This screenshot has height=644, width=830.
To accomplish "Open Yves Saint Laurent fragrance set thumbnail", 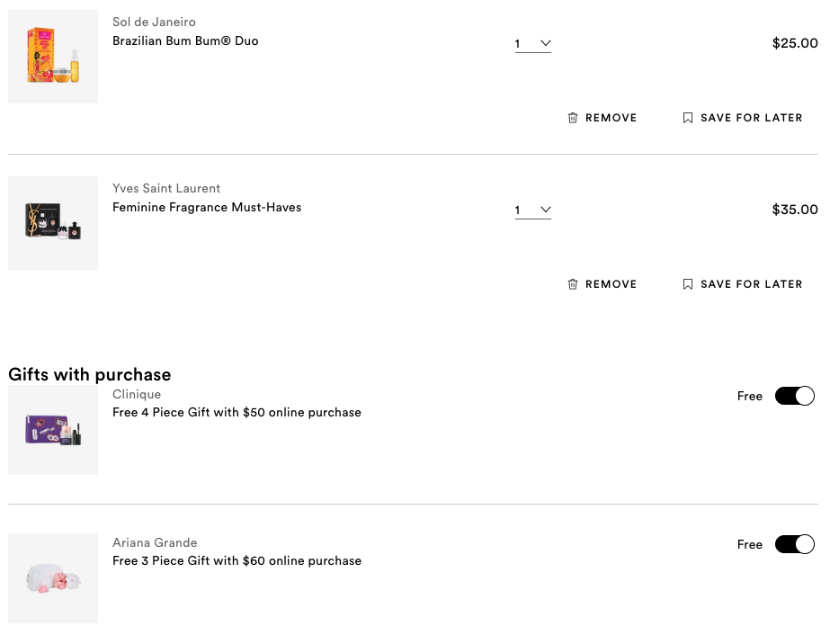I will tap(53, 223).
